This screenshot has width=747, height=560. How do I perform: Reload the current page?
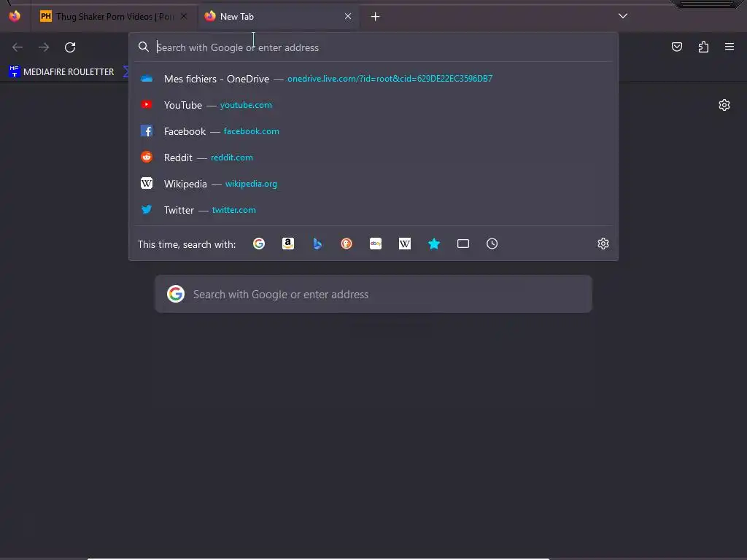(x=70, y=47)
